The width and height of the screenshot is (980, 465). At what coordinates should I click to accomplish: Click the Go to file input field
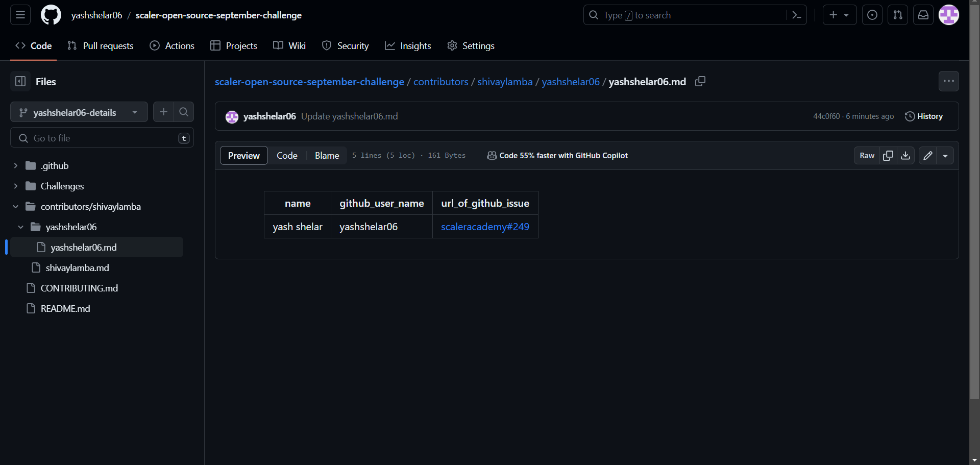click(x=102, y=138)
